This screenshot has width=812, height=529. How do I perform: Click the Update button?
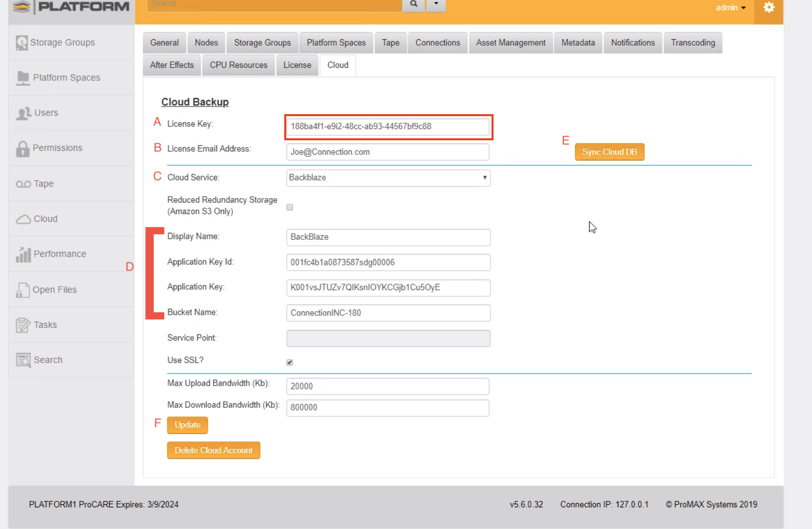click(188, 425)
